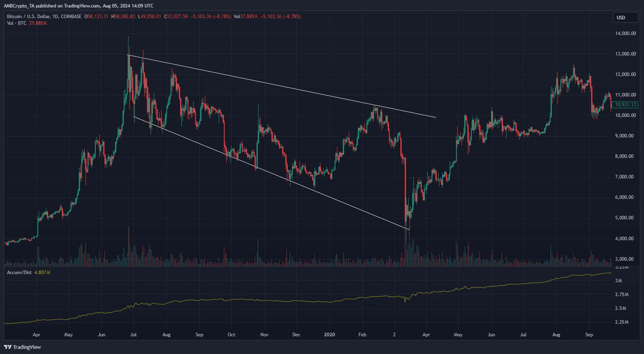644x354 pixels.
Task: Click the 8,000.00 price axis label
Action: coord(624,156)
